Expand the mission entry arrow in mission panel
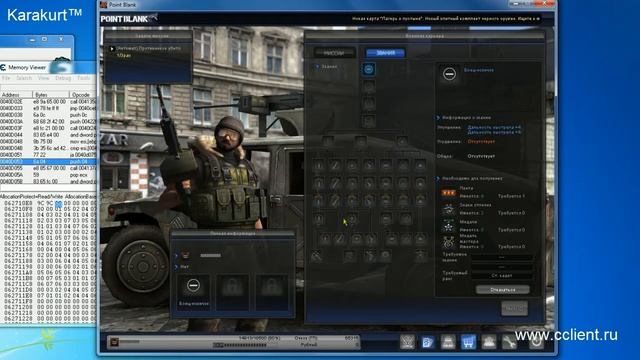 112,49
